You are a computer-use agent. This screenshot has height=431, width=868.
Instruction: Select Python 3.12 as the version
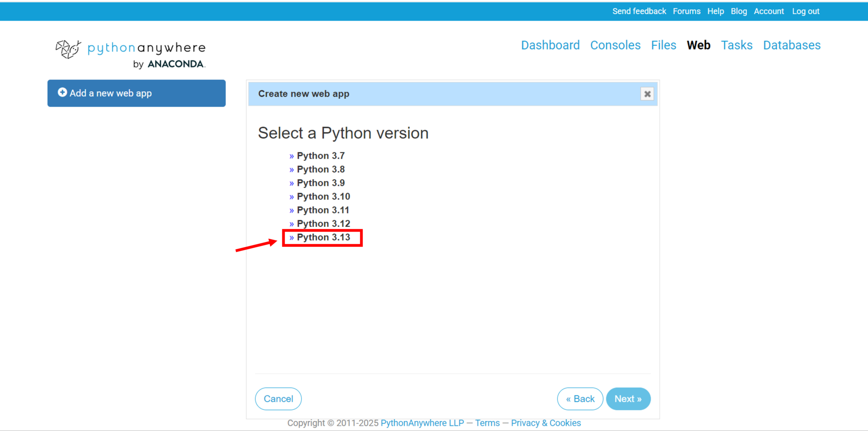pyautogui.click(x=323, y=224)
